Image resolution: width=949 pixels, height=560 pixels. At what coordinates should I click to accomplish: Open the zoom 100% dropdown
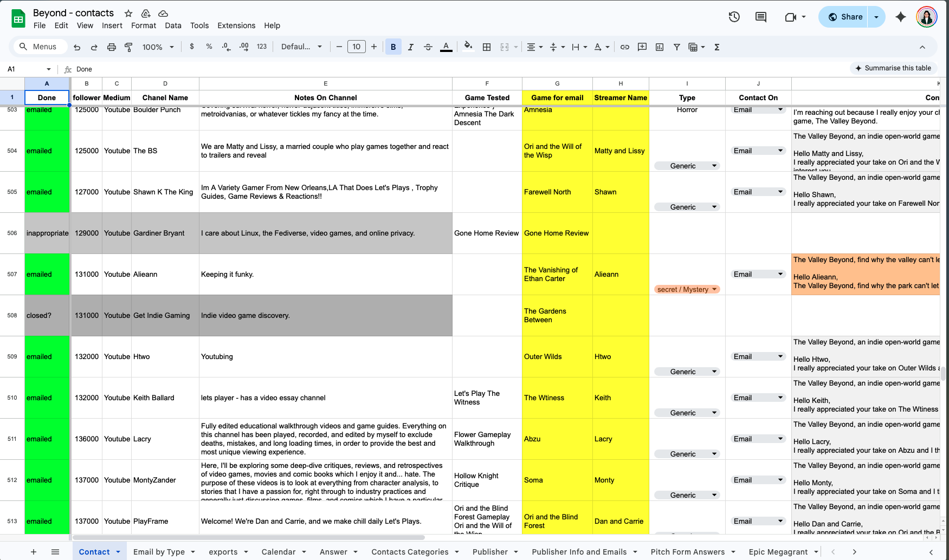click(158, 47)
